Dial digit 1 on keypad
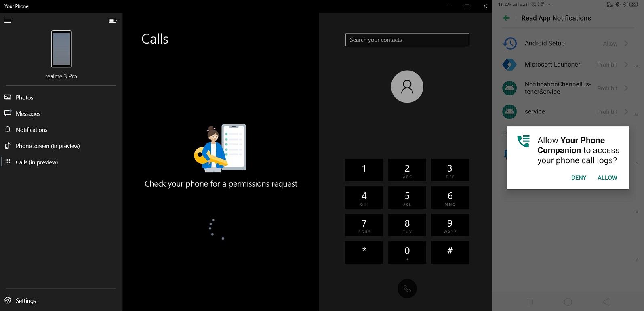Image resolution: width=644 pixels, height=311 pixels. tap(364, 170)
